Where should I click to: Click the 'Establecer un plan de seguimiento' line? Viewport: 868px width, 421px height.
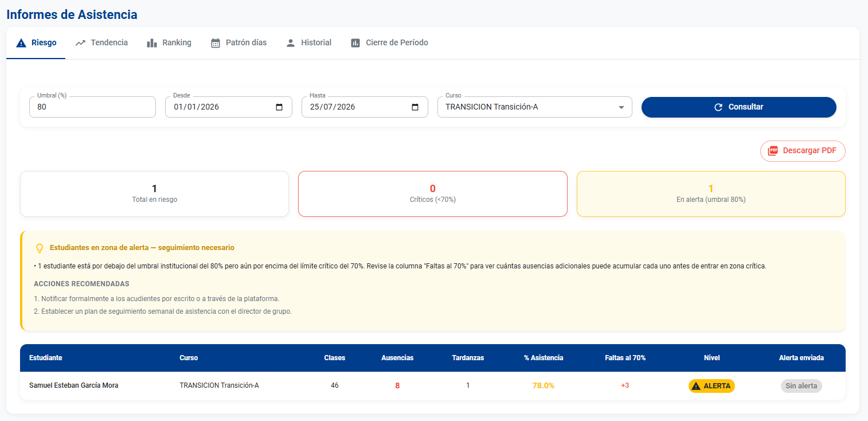[x=163, y=311]
